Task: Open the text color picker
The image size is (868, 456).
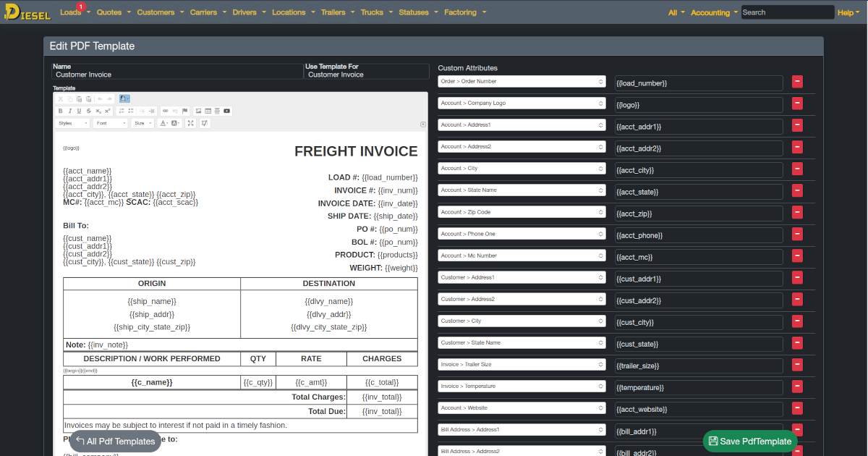Action: pos(164,123)
